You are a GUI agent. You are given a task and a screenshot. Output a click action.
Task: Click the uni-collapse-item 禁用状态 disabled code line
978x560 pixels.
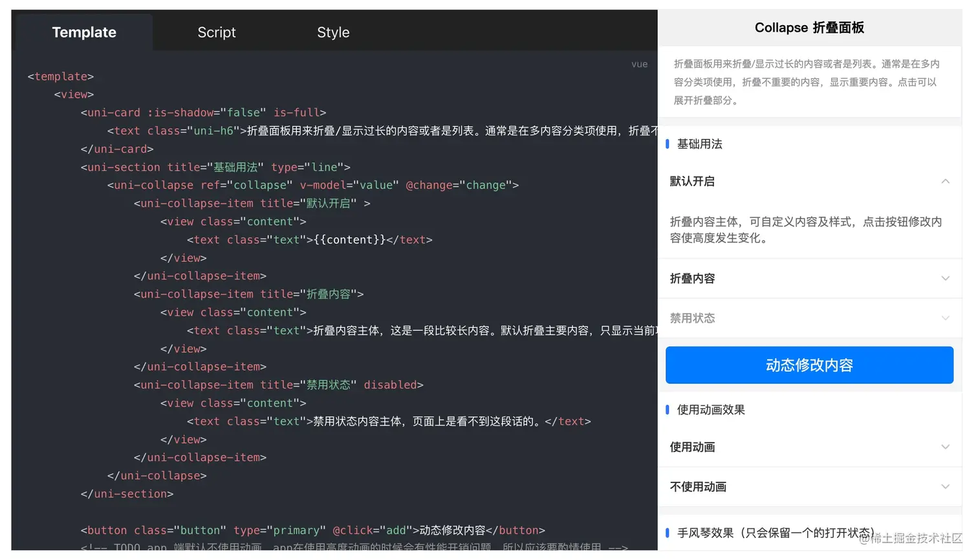279,385
